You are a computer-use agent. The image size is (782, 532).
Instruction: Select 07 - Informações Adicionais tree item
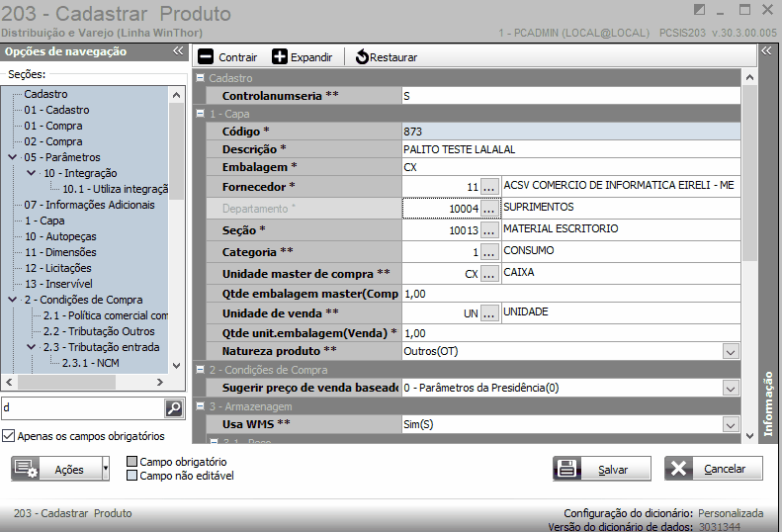tap(89, 205)
